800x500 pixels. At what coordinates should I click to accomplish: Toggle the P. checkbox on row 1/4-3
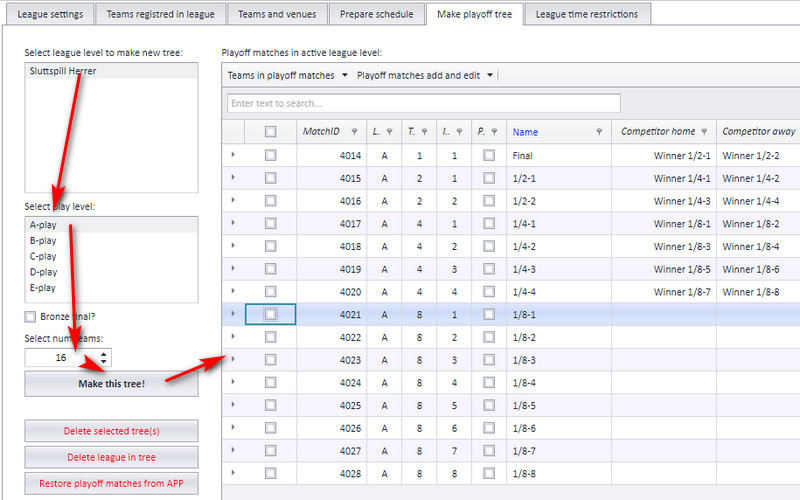point(489,269)
